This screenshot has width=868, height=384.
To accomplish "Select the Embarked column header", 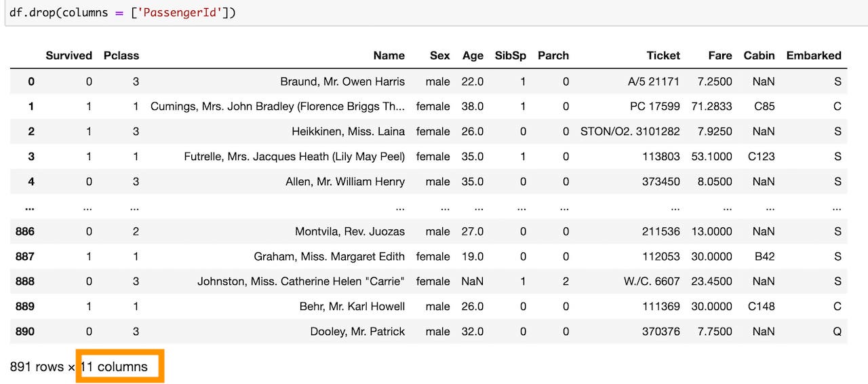I will (814, 56).
